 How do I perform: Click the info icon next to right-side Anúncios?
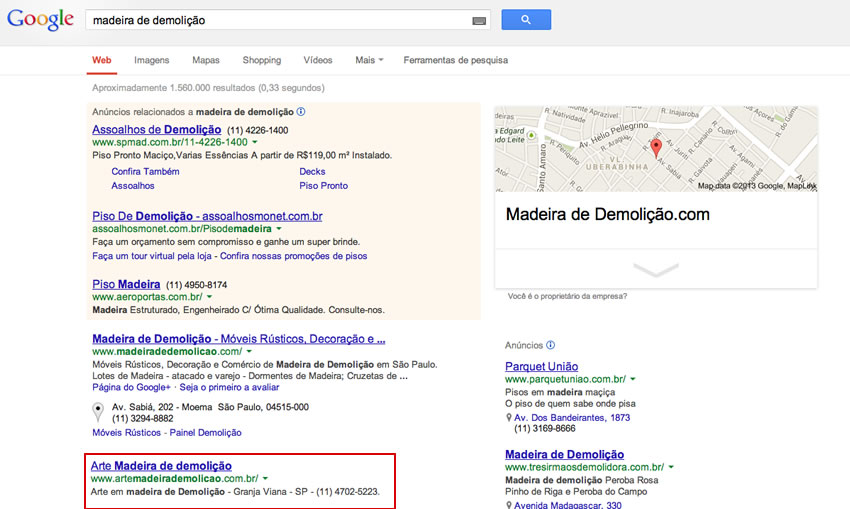552,345
